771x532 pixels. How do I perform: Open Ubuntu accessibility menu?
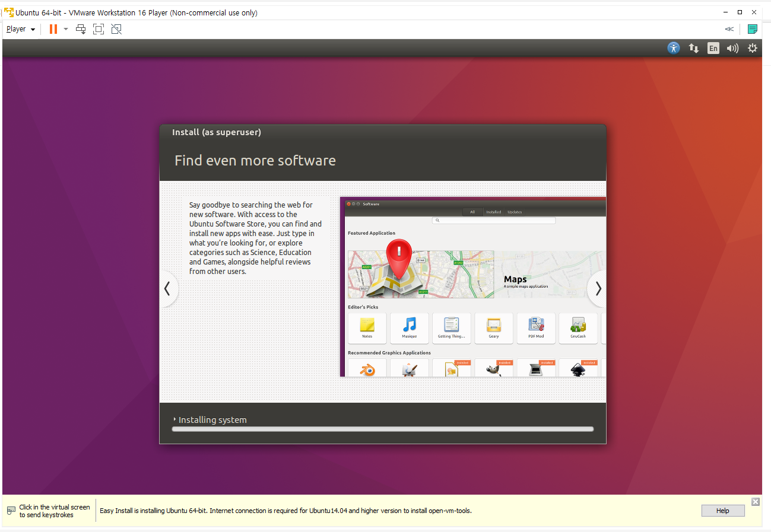673,48
